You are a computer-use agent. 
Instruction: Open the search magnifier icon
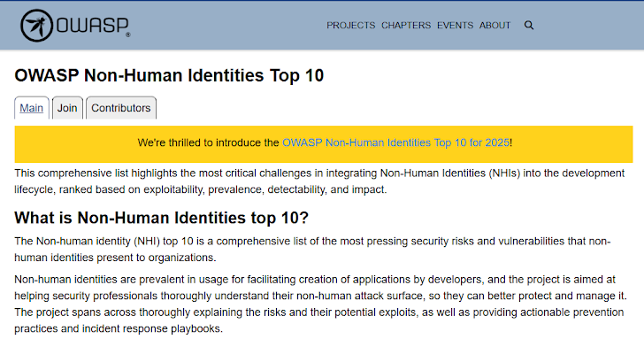tap(529, 26)
